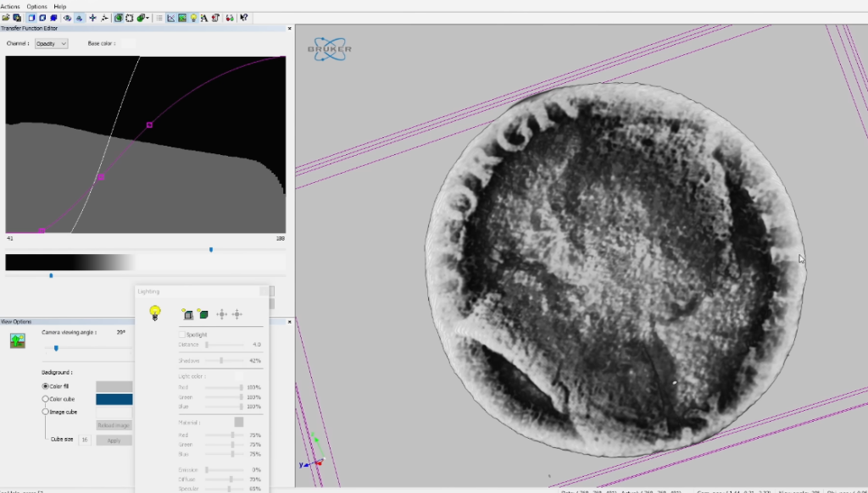Click the lighting light bulb toolbar icon
Screen dimensions: 868x493
coord(193,17)
